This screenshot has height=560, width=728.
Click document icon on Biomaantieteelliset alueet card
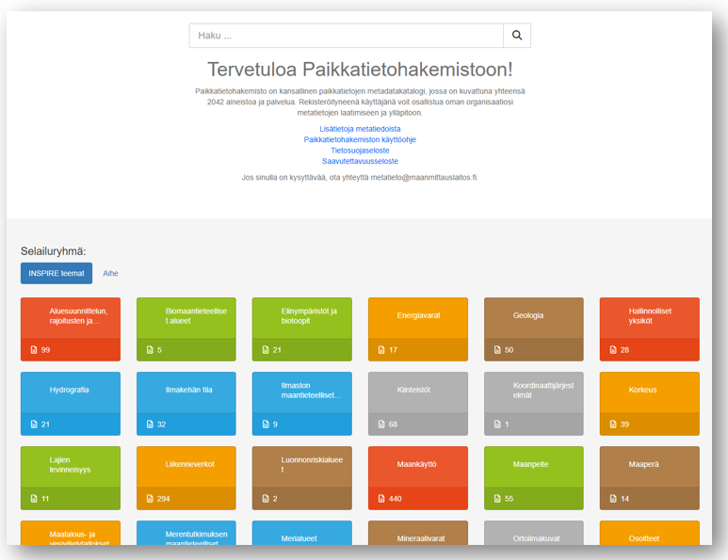150,350
